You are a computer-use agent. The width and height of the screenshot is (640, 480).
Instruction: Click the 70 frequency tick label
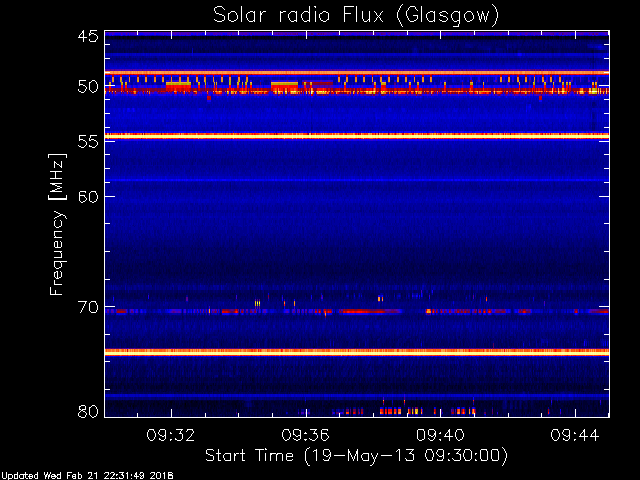click(x=89, y=307)
